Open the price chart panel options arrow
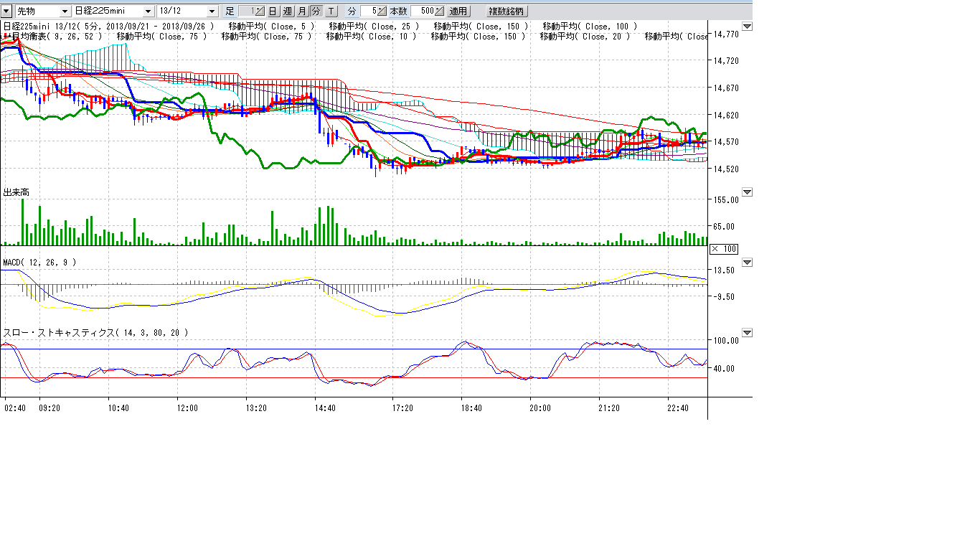This screenshot has height=551, width=980. [x=747, y=27]
